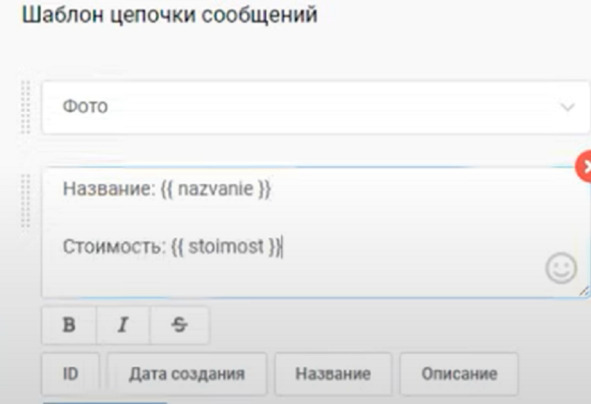Click the textarea resize grip corner
The height and width of the screenshot is (404, 591).
click(583, 291)
